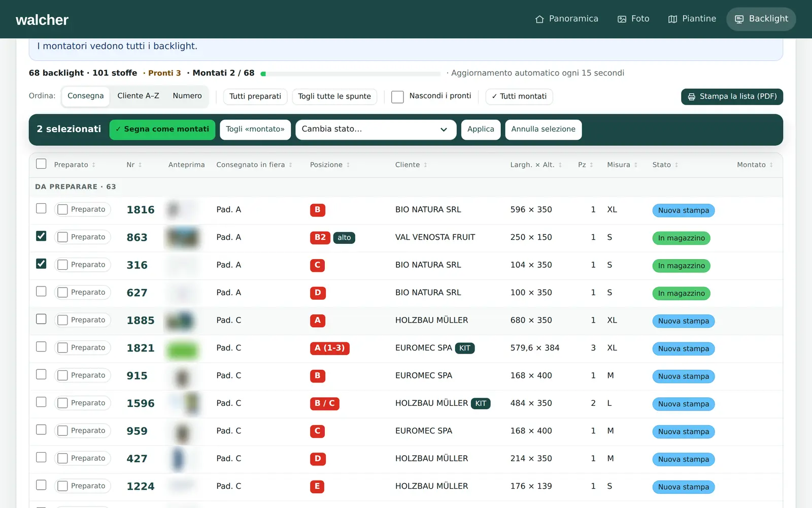Click In magazzino status of row 627

click(x=681, y=294)
